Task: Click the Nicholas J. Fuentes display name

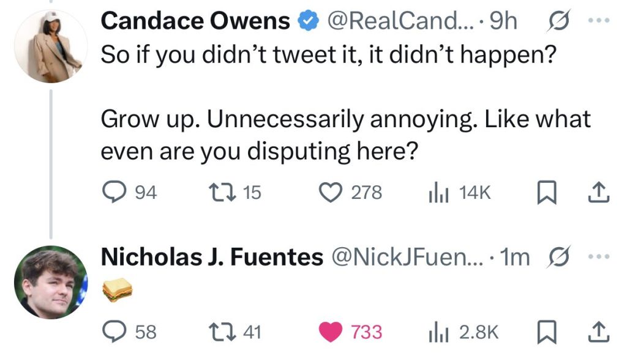Action: coord(211,258)
